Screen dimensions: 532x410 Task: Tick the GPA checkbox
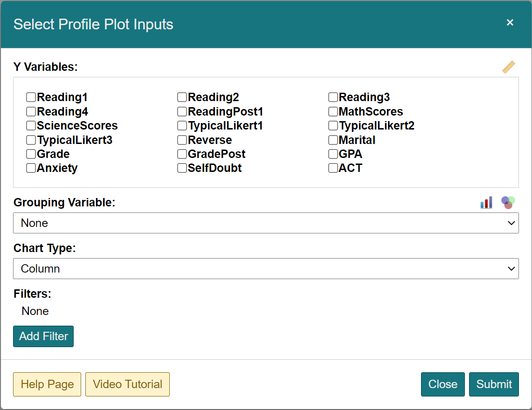[x=333, y=154]
